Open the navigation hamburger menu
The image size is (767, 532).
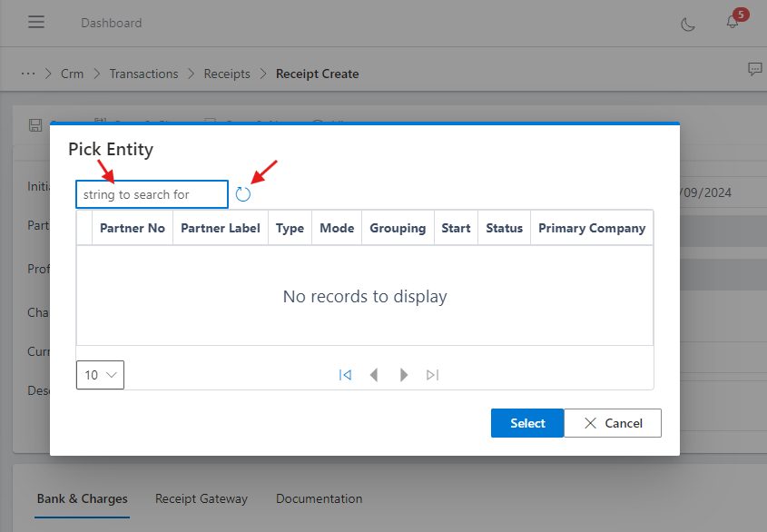pyautogui.click(x=36, y=23)
